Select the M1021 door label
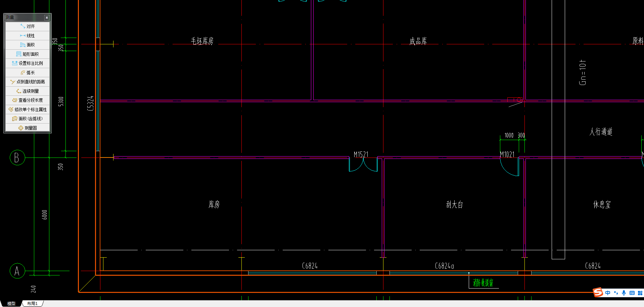644x307 pixels. click(x=507, y=155)
